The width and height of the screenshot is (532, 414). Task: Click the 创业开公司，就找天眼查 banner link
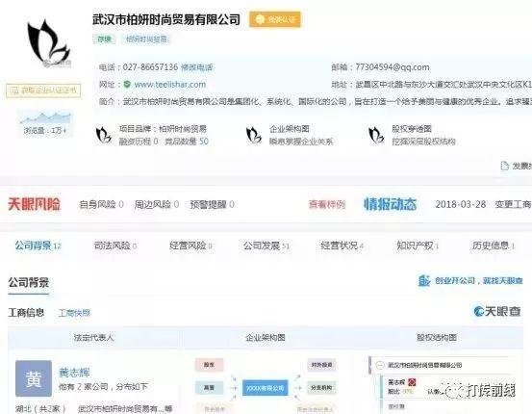coord(478,281)
